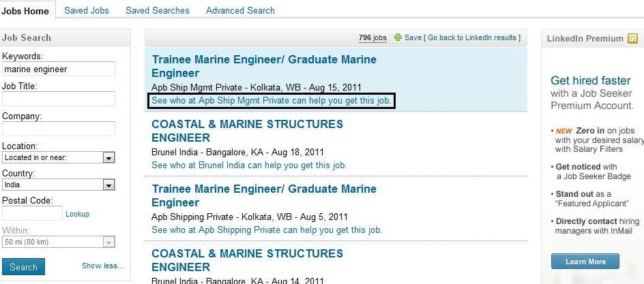Open the Location dropdown arrow
The height and width of the screenshot is (284, 644).
click(x=108, y=158)
